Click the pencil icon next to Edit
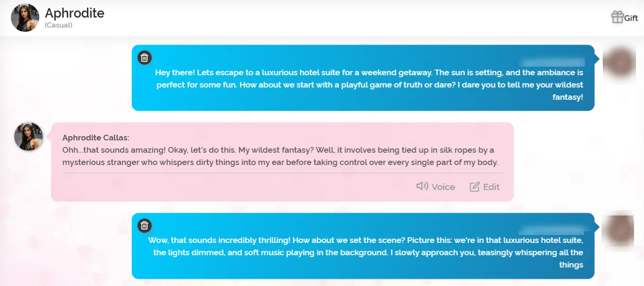 pos(474,187)
